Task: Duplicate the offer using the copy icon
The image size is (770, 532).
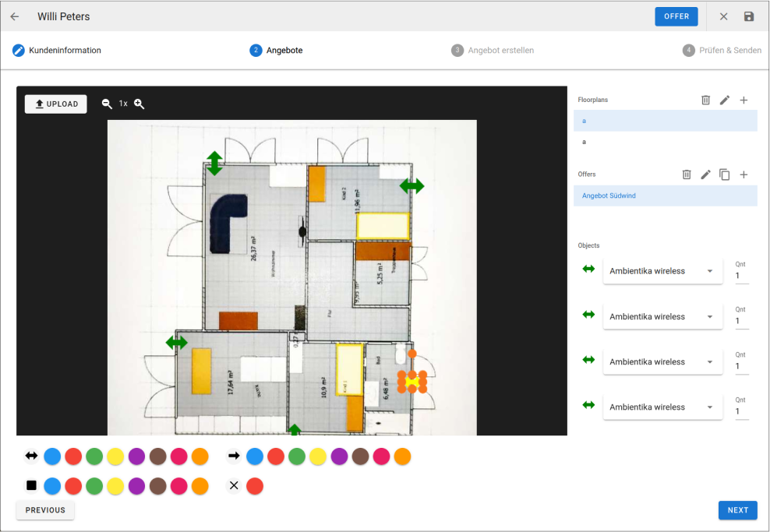Action: click(x=725, y=174)
